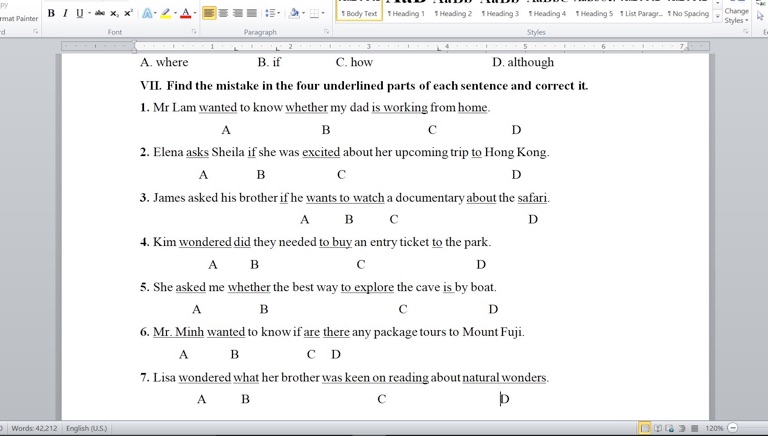Click "Mr. Minh" in sentence 6

pyautogui.click(x=178, y=332)
